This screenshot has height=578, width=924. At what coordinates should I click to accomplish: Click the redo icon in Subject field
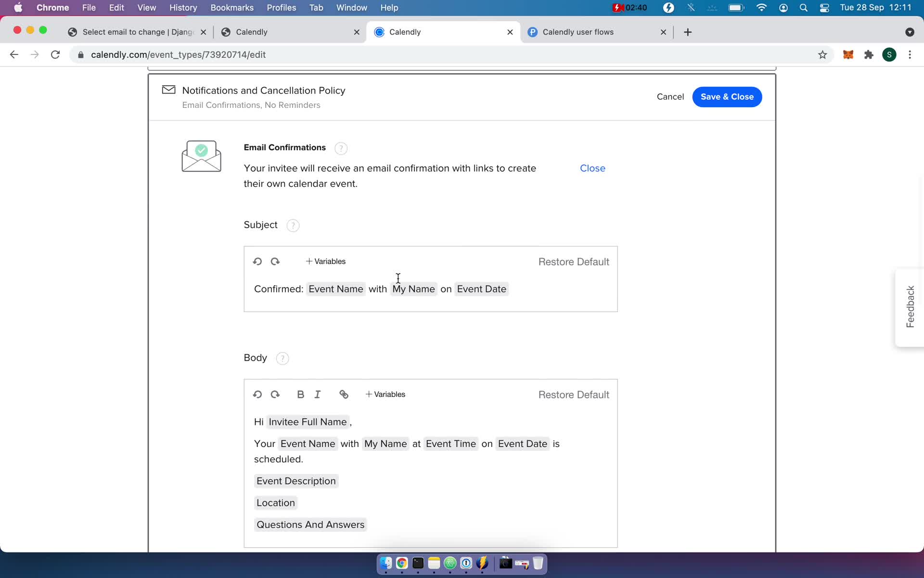click(275, 261)
